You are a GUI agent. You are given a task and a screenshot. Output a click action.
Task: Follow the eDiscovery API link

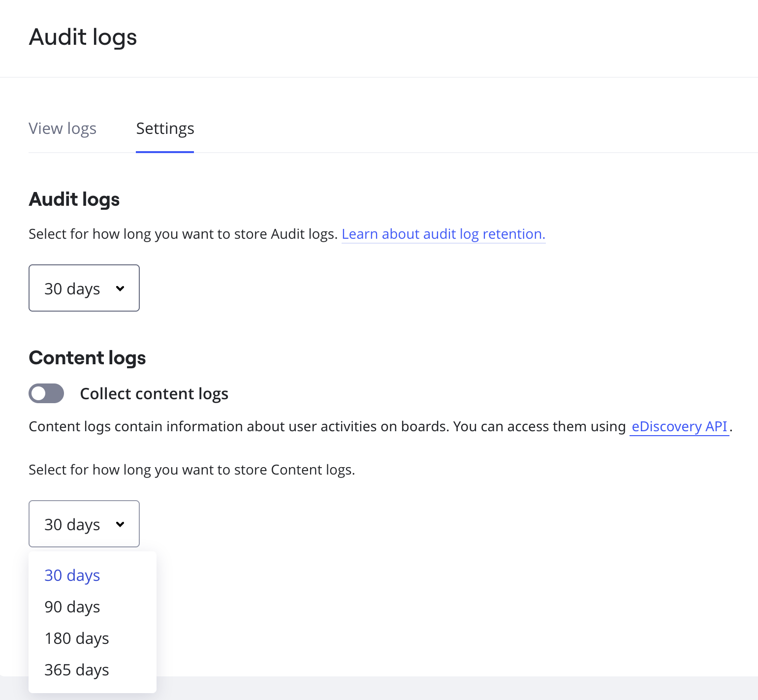[679, 426]
